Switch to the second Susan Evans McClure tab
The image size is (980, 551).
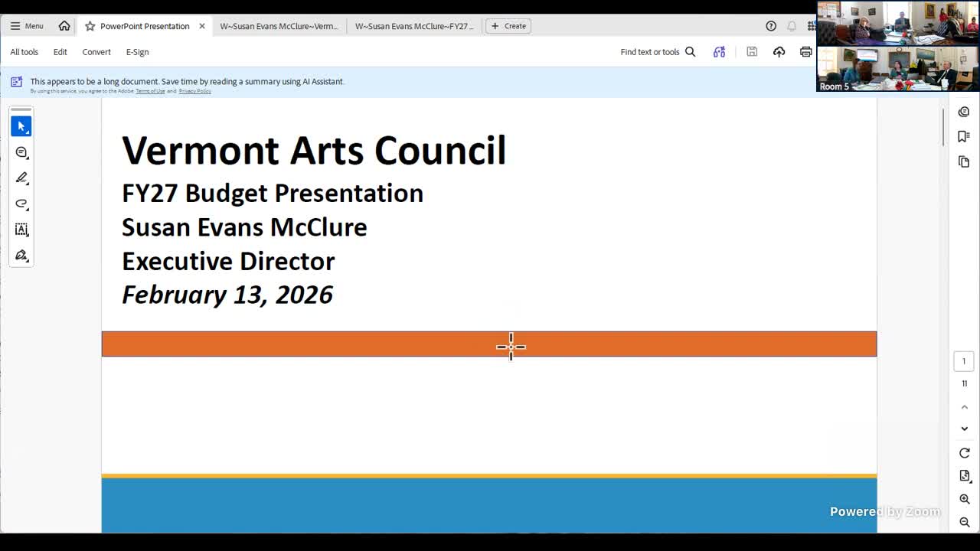point(414,26)
